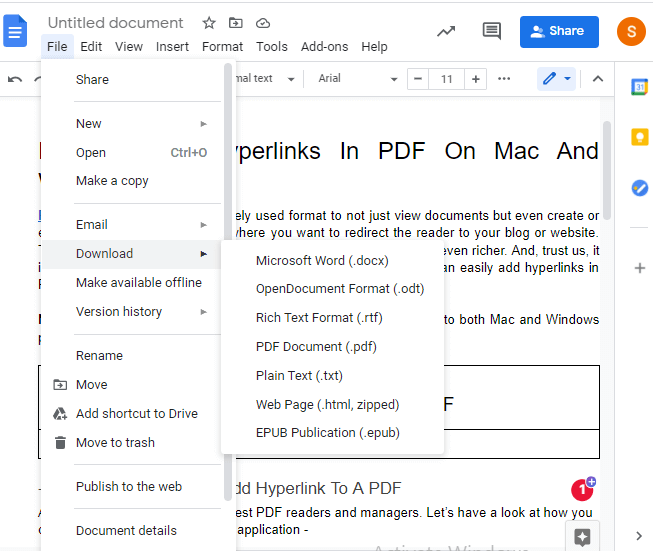Star the Untitled document
Image resolution: width=653 pixels, height=551 pixels.
(x=209, y=23)
